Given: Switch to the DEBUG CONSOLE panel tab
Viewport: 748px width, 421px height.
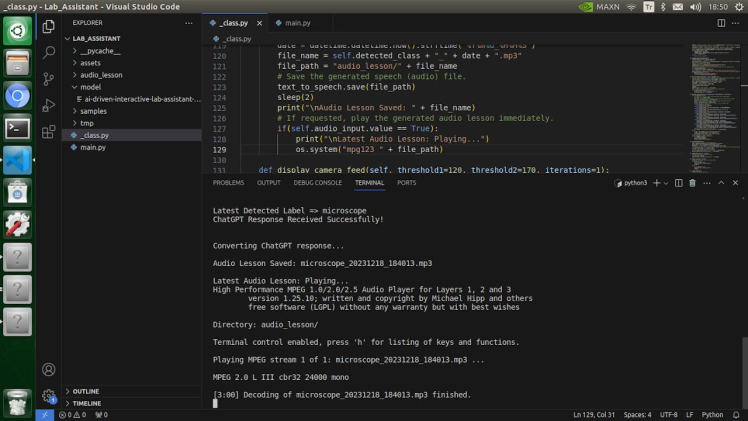Looking at the screenshot, I should 317,183.
